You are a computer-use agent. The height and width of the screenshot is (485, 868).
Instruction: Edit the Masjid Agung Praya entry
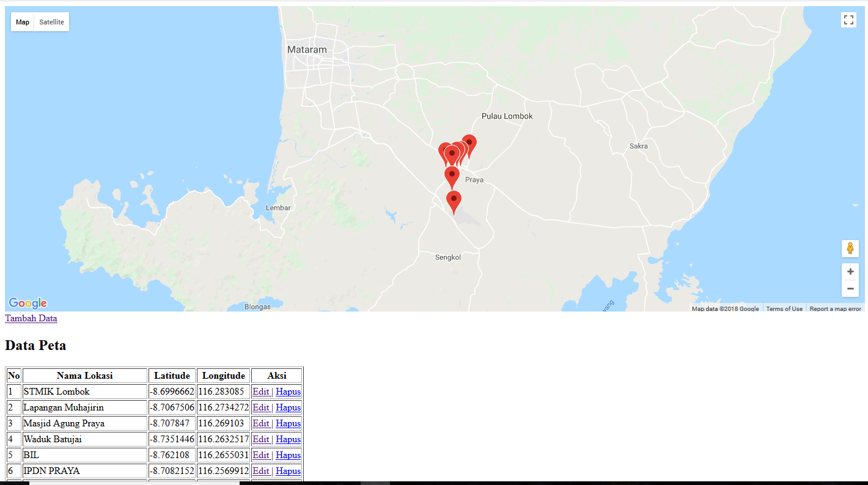click(x=261, y=423)
